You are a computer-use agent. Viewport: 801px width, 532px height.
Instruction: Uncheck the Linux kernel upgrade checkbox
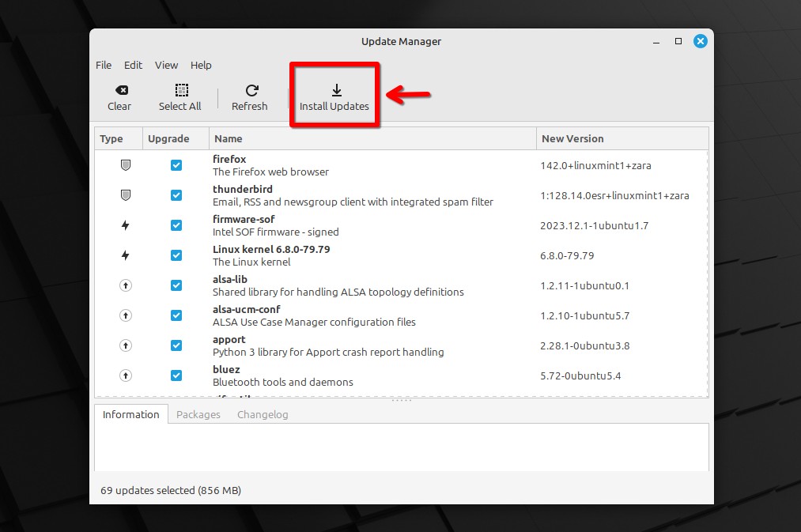(x=176, y=255)
